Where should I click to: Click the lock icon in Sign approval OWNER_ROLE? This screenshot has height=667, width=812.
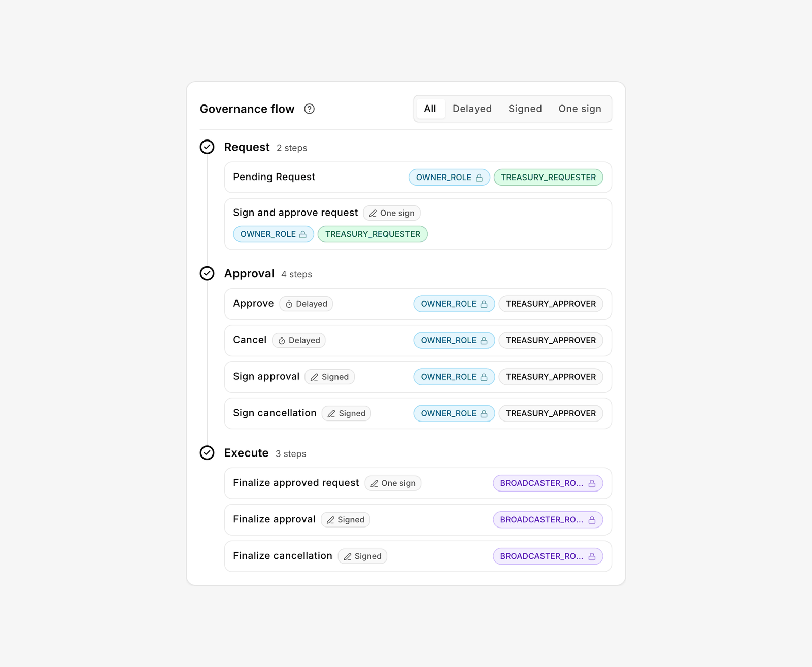(484, 377)
